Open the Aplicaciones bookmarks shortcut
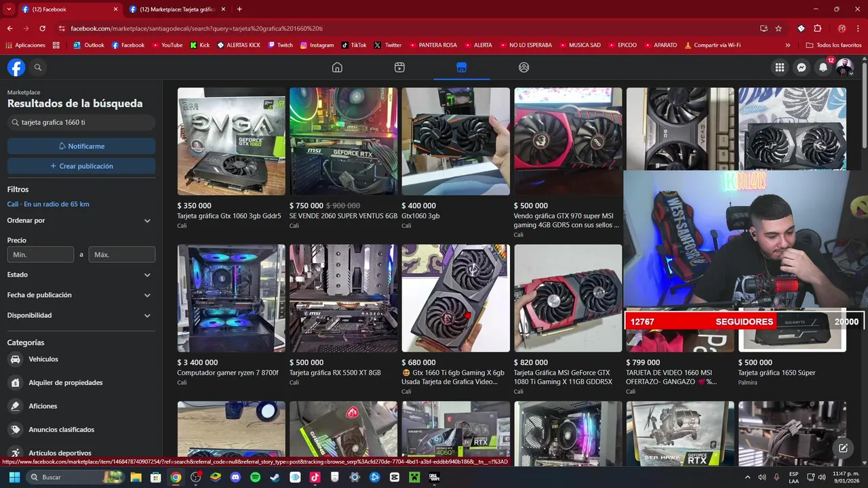This screenshot has width=868, height=488. tap(25, 45)
